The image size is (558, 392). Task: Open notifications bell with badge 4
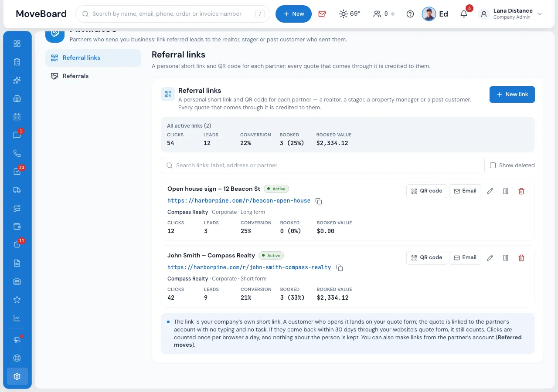click(464, 14)
